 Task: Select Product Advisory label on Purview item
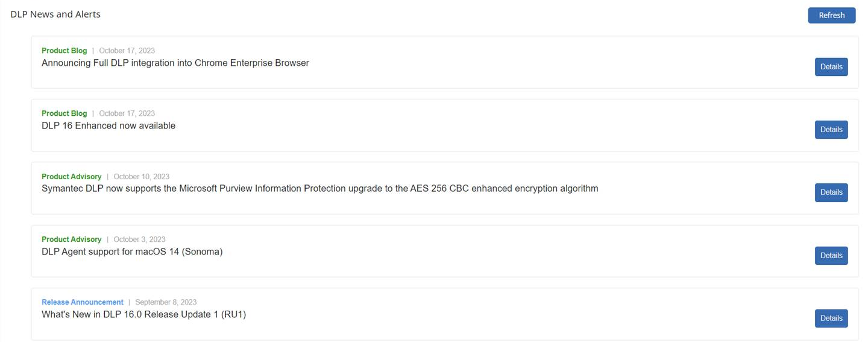[x=71, y=177]
